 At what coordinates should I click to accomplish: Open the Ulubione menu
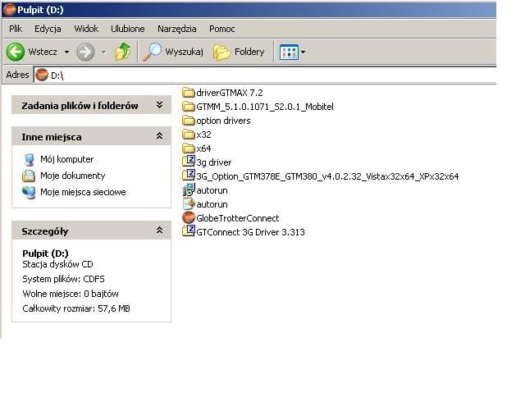128,29
